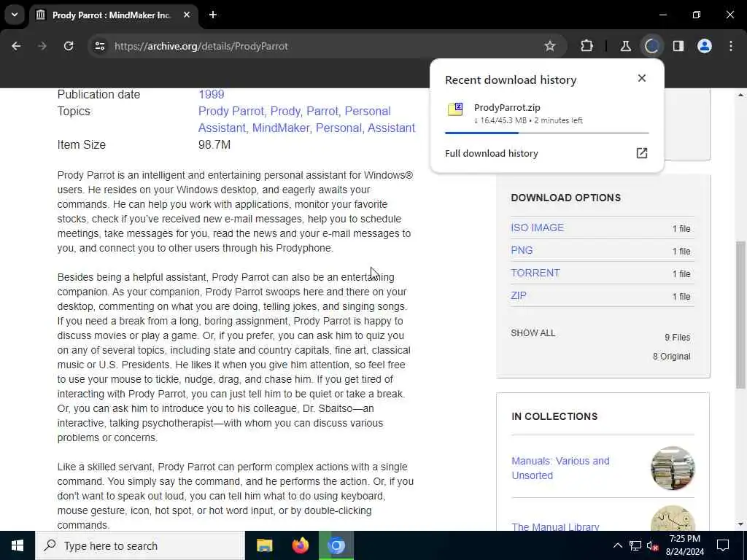The height and width of the screenshot is (560, 747).
Task: Click the forward navigation arrow
Action: [x=42, y=46]
